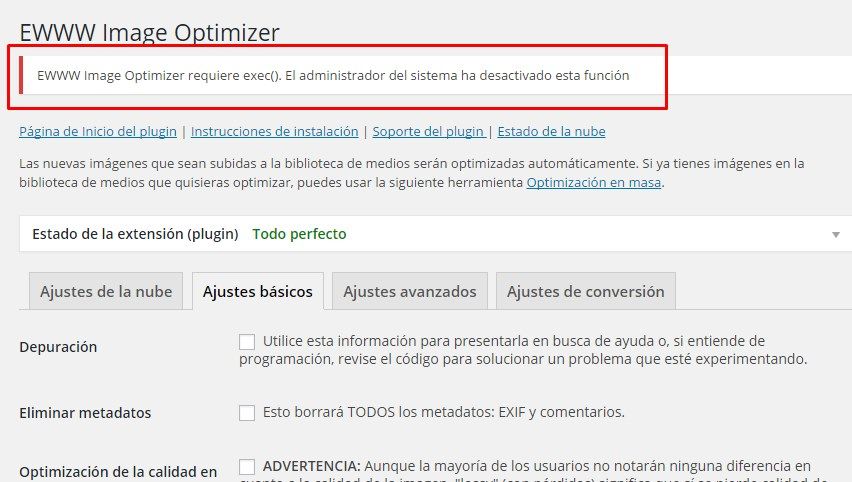Toggle the Optimización de la calidad checkbox

(x=247, y=467)
